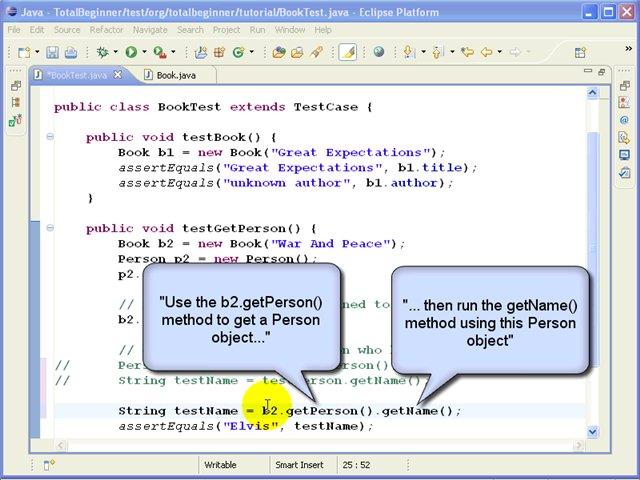Open the JUnit view from the left sidebar

[15, 120]
